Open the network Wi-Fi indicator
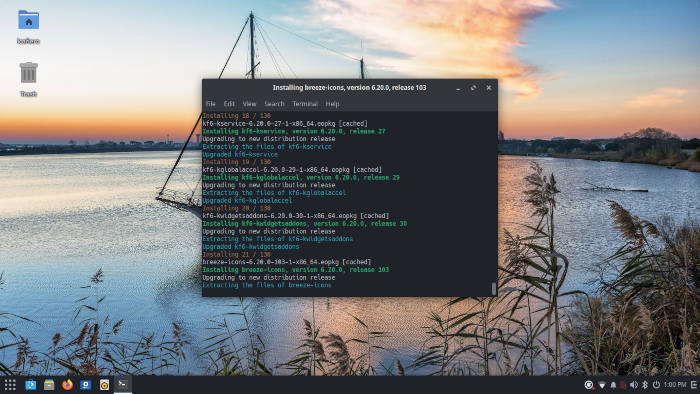 (x=602, y=385)
